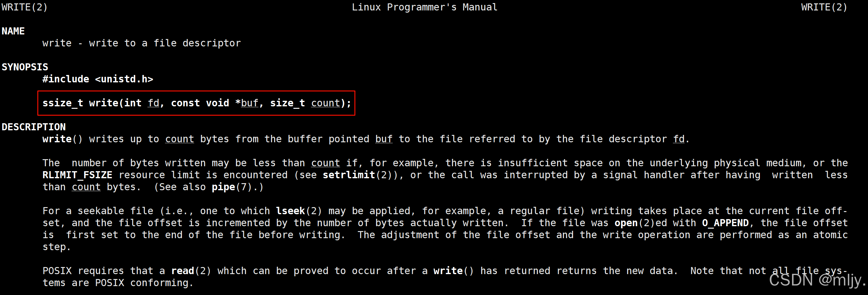
Task: Click the underlined buf parameter in the prototype
Action: (250, 103)
